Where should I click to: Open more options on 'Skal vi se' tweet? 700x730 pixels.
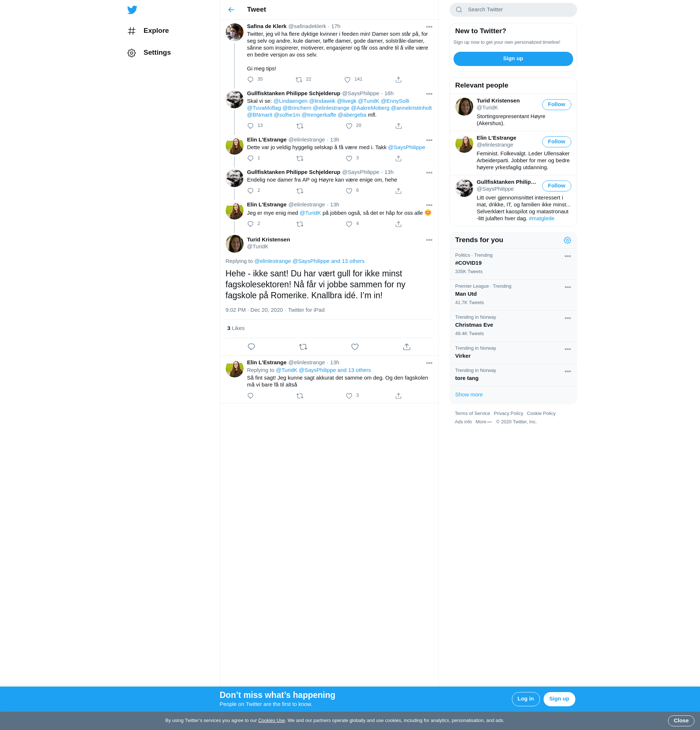[429, 94]
